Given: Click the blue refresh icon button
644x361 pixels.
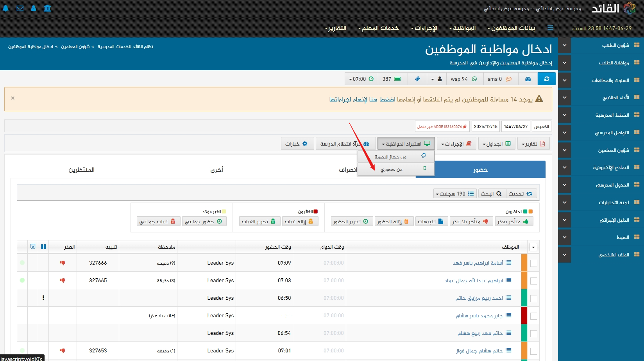Looking at the screenshot, I should (x=547, y=79).
